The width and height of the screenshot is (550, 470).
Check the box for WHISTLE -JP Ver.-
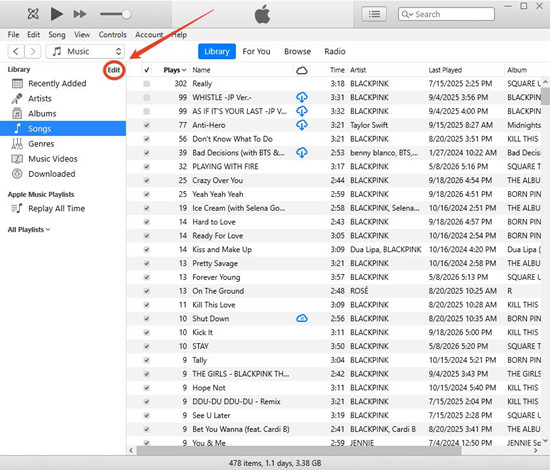(147, 98)
